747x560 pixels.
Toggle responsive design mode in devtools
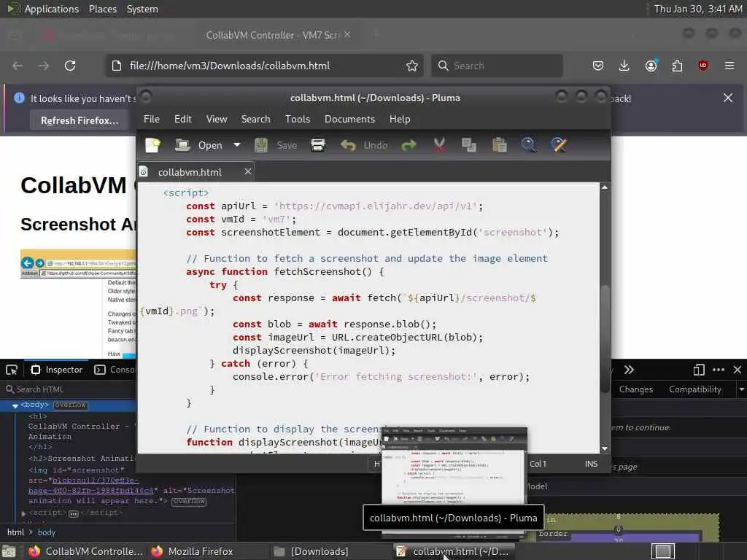tap(698, 370)
